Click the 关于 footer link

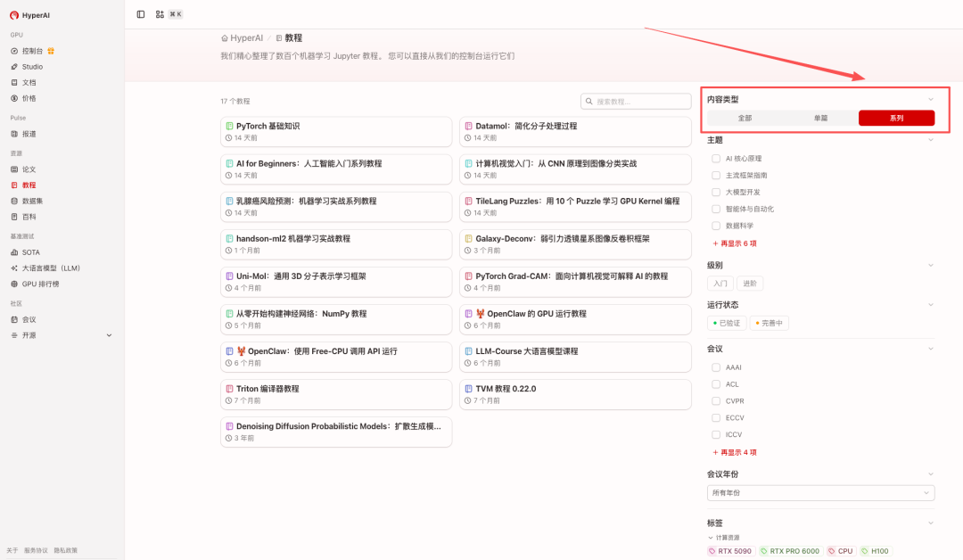12,551
